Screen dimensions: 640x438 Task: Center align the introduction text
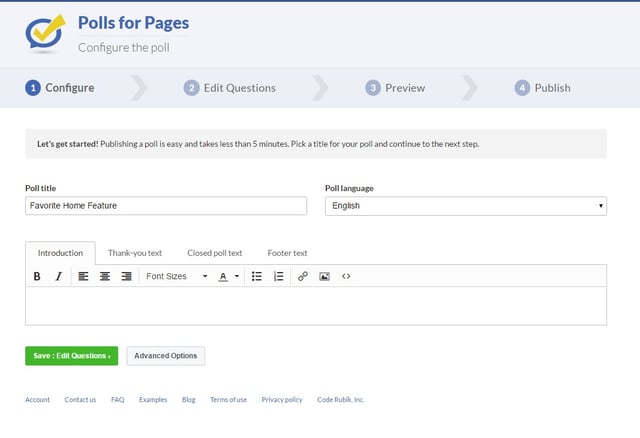point(105,276)
